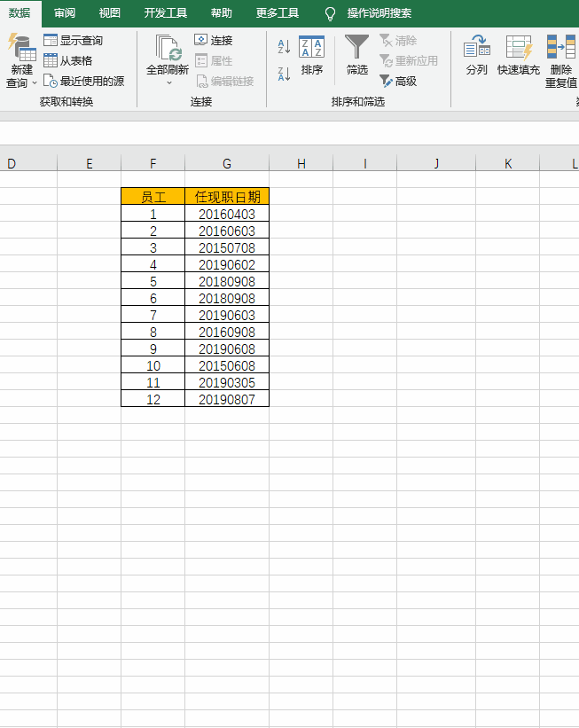Select cell with value 20190608
Viewport: 579px width, 728px height.
click(x=227, y=348)
